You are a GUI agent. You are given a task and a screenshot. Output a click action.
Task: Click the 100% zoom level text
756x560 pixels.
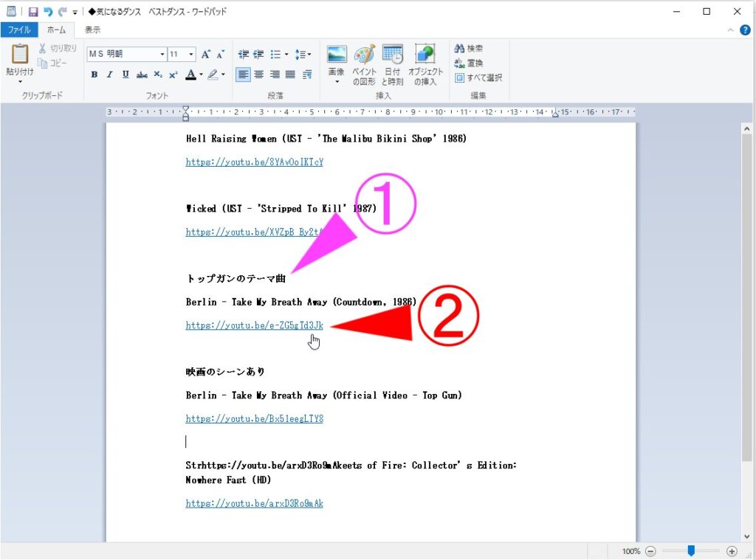click(x=631, y=551)
